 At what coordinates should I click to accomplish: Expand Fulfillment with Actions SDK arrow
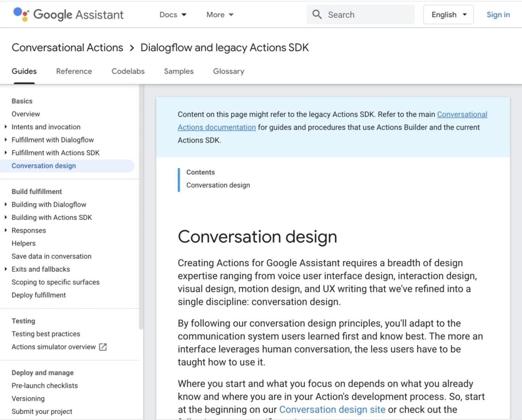pos(5,153)
